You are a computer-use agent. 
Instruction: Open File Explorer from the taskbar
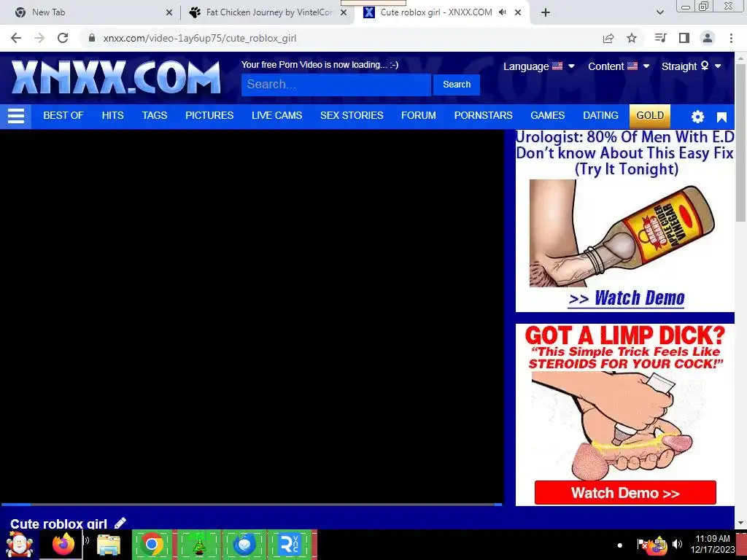[x=109, y=545]
